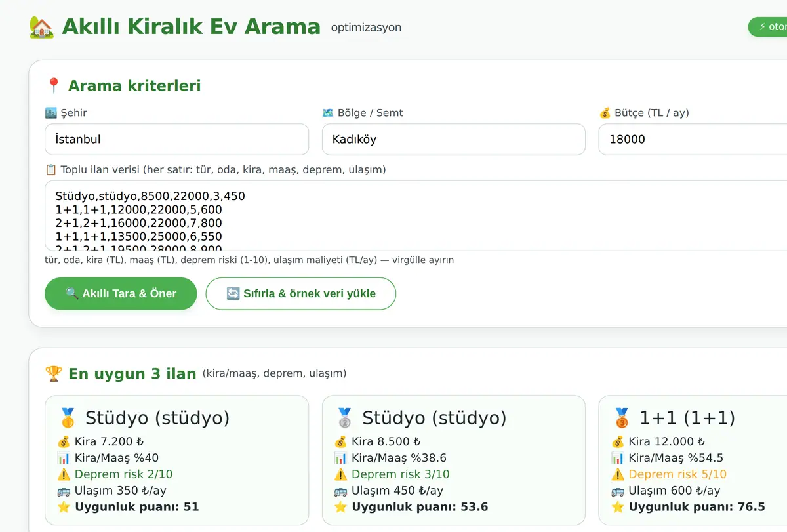Click the house emoji icon in title
Screen dimensions: 787x532
[41, 27]
